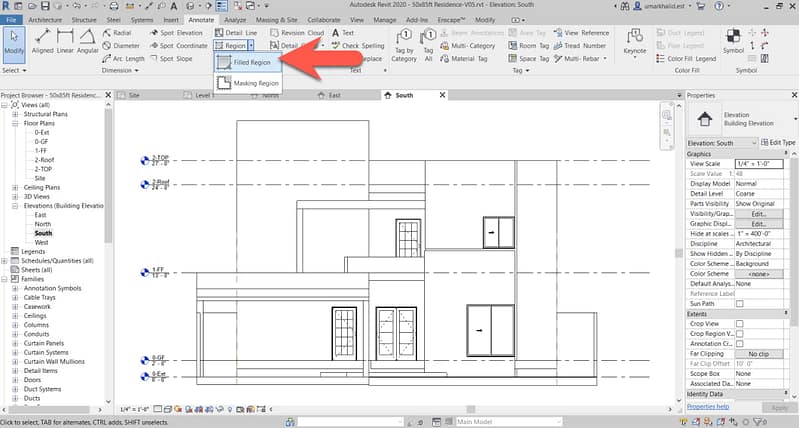799x428 pixels.
Task: Expand the Ceiling Plans tree node
Action: pyautogui.click(x=15, y=187)
